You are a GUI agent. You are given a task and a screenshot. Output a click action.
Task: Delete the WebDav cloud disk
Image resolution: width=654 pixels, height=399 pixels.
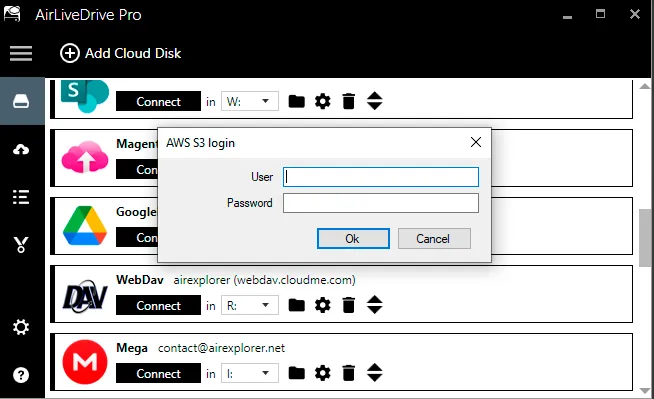pyautogui.click(x=348, y=305)
